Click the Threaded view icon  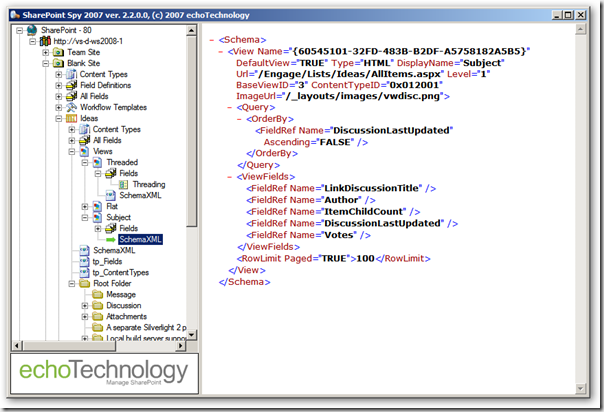click(x=97, y=162)
